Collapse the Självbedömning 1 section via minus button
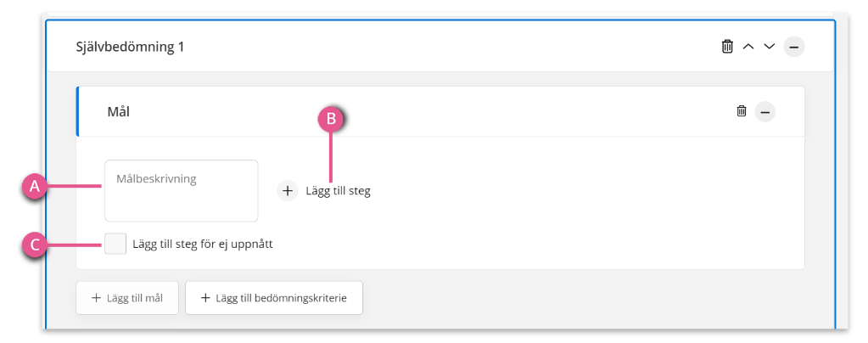The width and height of the screenshot is (868, 343). [794, 47]
